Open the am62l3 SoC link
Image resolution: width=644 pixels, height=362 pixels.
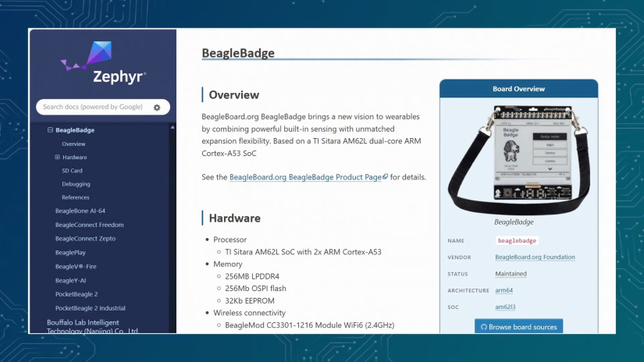click(505, 307)
